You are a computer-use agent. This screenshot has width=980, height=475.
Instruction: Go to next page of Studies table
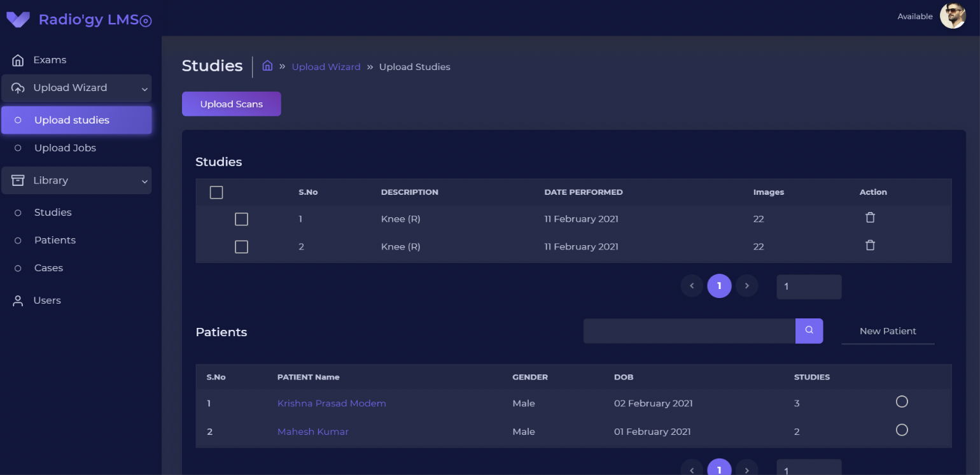click(746, 286)
